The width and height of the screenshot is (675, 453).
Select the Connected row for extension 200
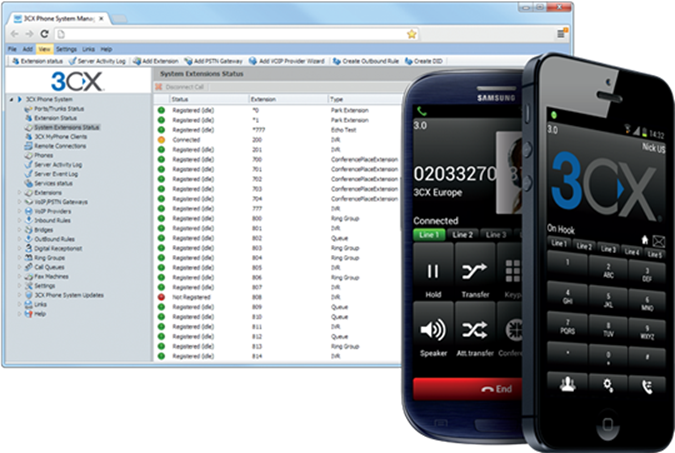[x=279, y=140]
